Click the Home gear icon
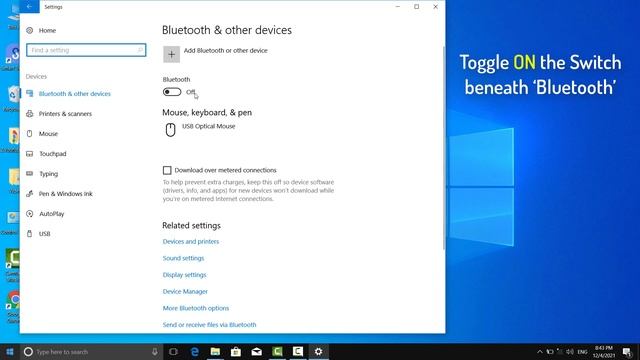Screen dimensions: 640x360 tap(29, 30)
